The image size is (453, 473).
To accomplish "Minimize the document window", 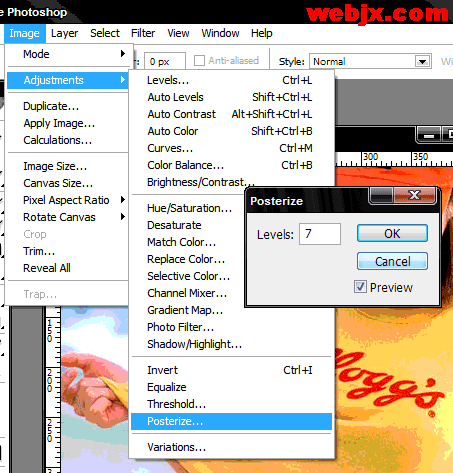I will pos(429,135).
